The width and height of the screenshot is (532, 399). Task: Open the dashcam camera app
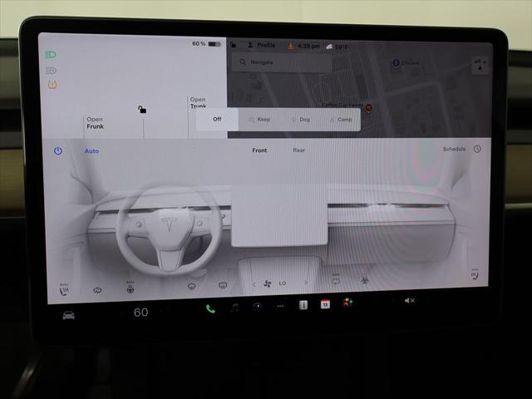tap(258, 307)
